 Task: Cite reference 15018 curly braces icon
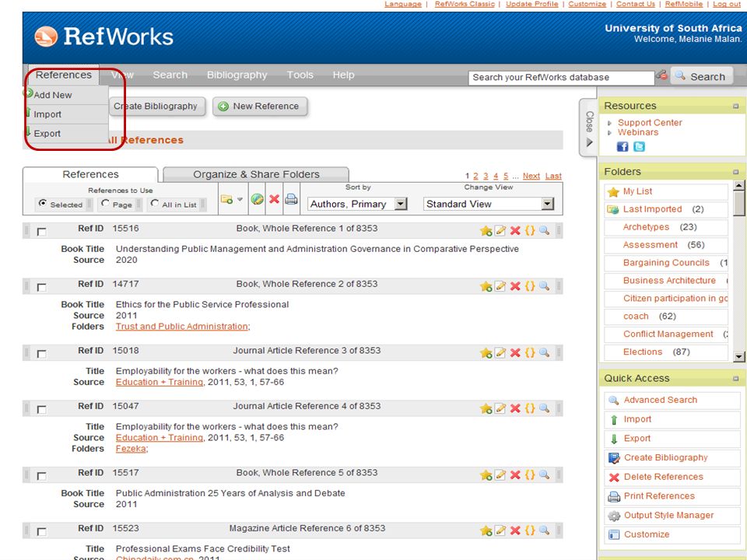coord(530,353)
